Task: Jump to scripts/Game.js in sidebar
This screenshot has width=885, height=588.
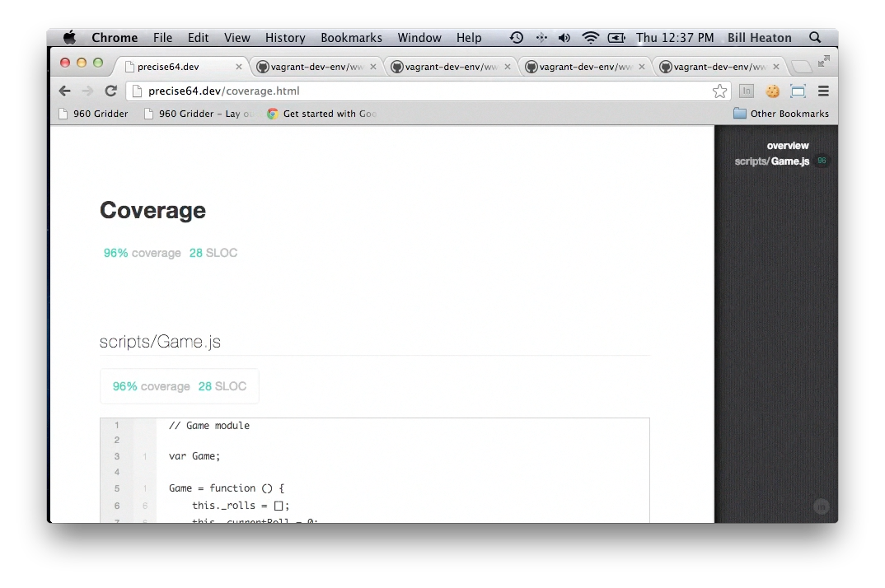Action: point(772,161)
